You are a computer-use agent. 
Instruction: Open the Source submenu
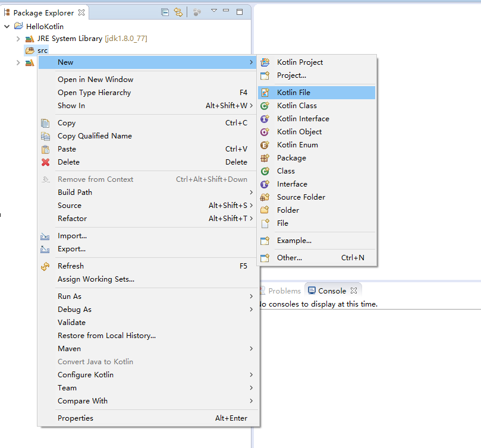click(x=147, y=206)
